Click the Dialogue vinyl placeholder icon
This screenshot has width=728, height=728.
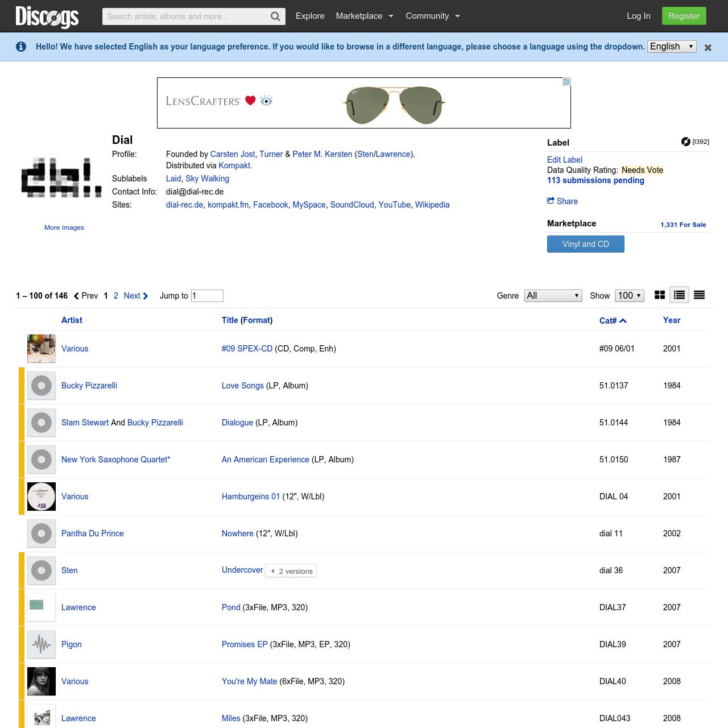(42, 423)
